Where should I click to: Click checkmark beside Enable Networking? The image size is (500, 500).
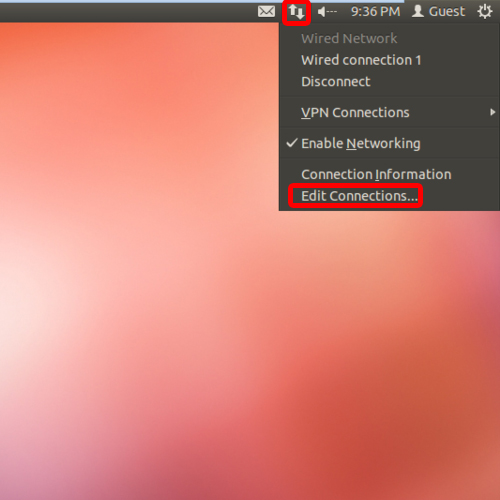point(292,143)
